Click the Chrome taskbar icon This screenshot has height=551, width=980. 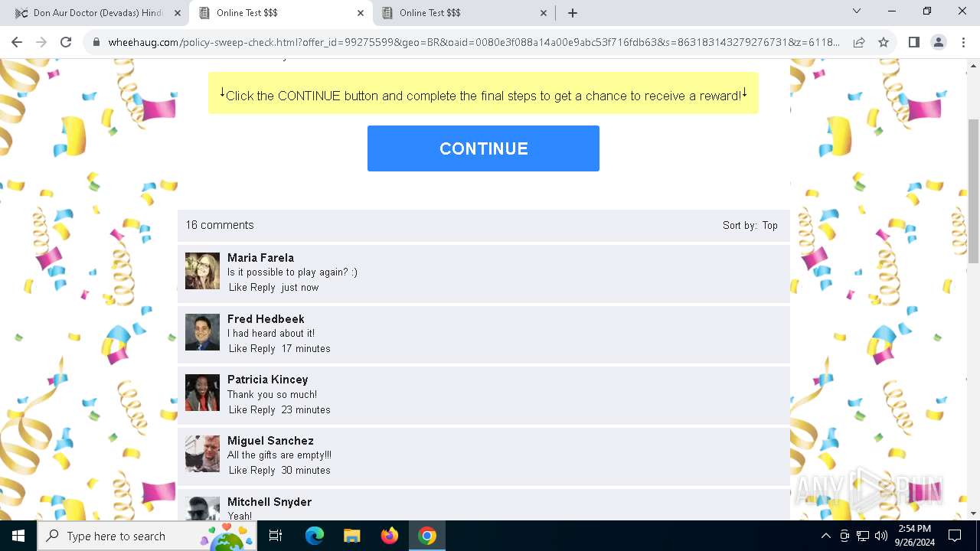point(427,536)
